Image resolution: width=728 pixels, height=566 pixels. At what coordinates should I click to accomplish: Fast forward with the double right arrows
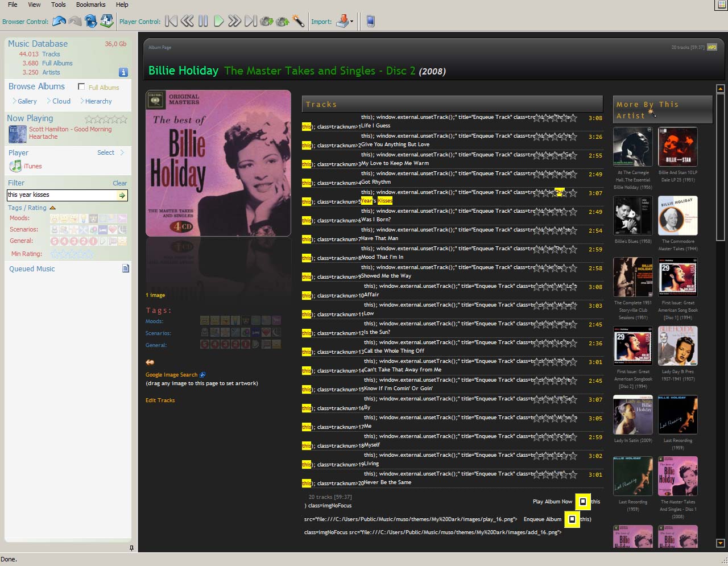(234, 21)
